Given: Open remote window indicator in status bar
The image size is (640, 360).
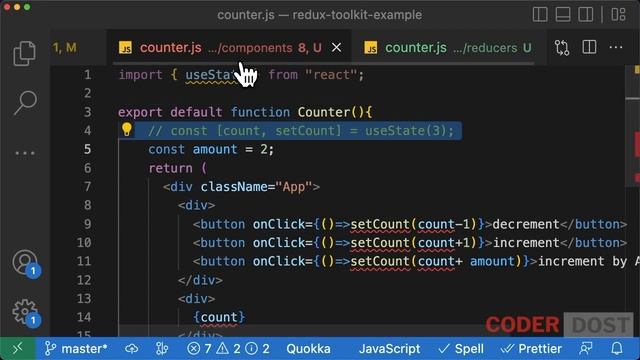Looking at the screenshot, I should [x=18, y=349].
